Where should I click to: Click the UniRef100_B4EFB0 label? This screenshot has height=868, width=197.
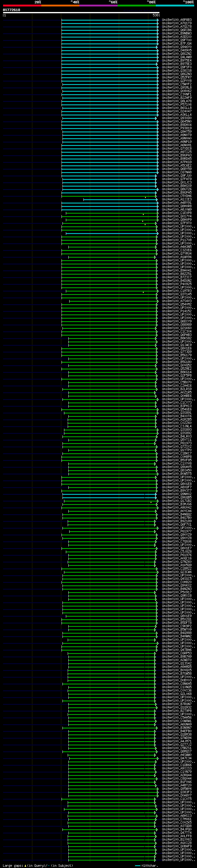(177, 731)
